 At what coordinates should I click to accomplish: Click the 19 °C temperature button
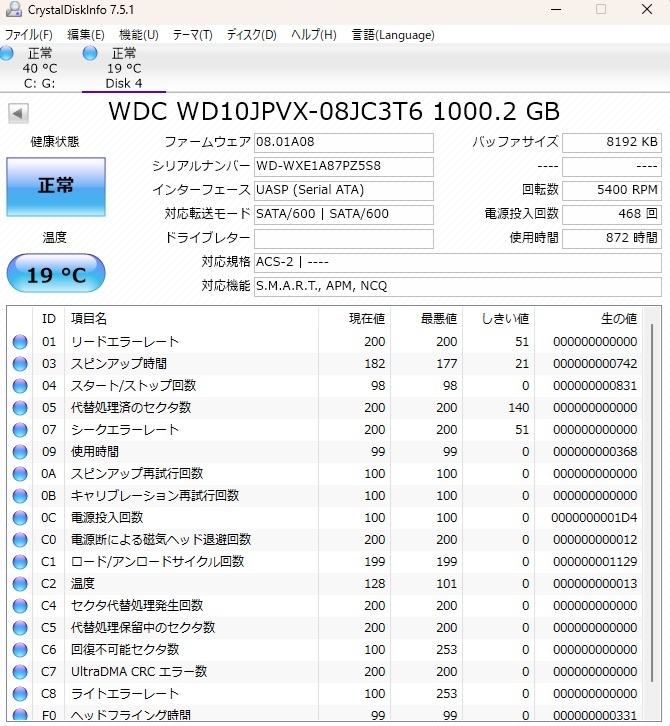pyautogui.click(x=55, y=274)
